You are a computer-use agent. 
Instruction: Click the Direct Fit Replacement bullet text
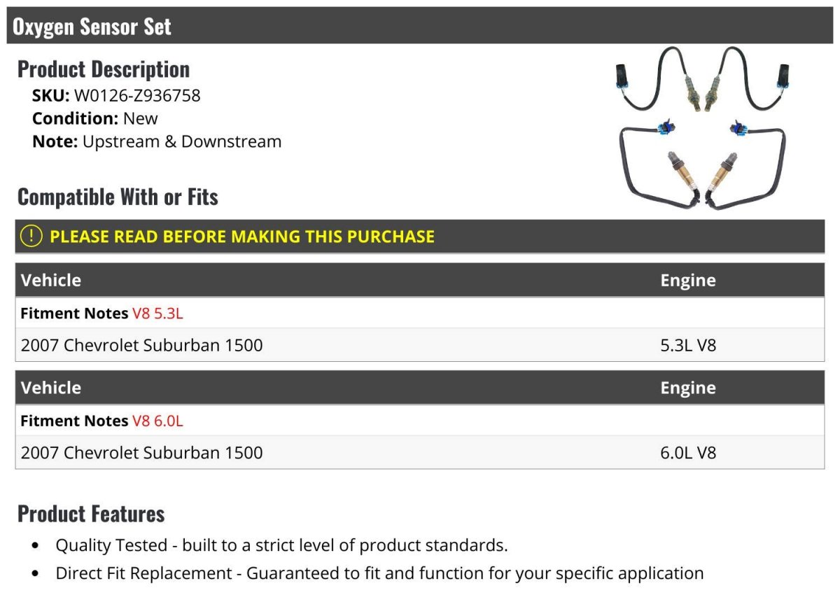380,573
